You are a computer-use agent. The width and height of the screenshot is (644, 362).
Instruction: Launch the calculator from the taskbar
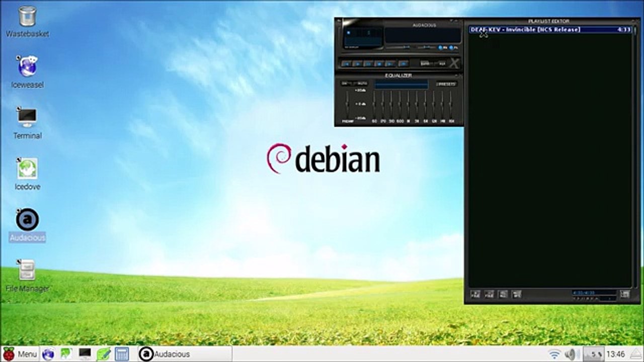point(122,354)
